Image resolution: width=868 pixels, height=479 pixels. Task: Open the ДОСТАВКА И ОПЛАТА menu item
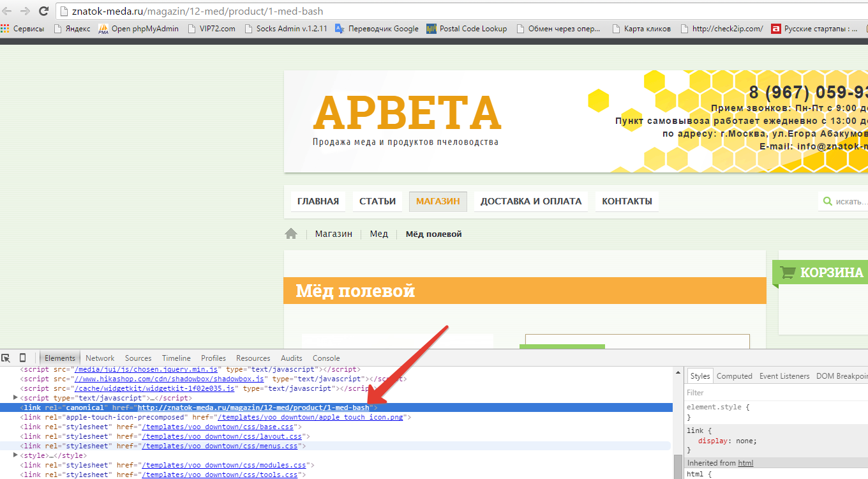531,201
